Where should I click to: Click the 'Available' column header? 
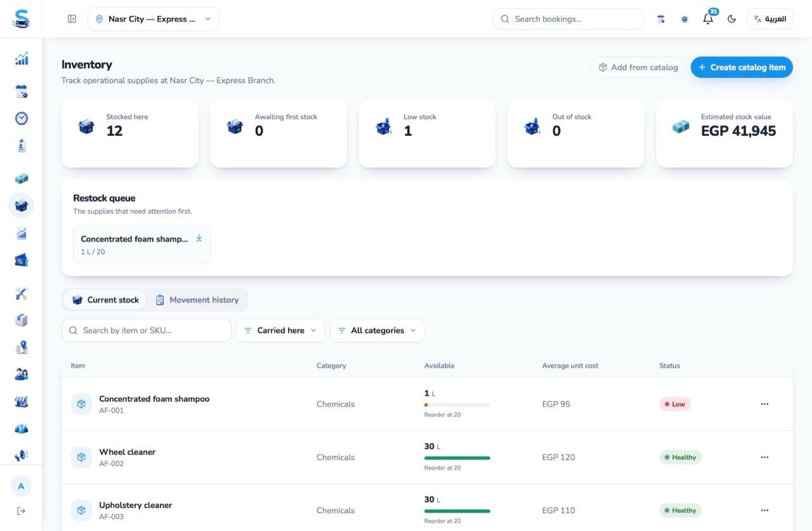point(440,365)
